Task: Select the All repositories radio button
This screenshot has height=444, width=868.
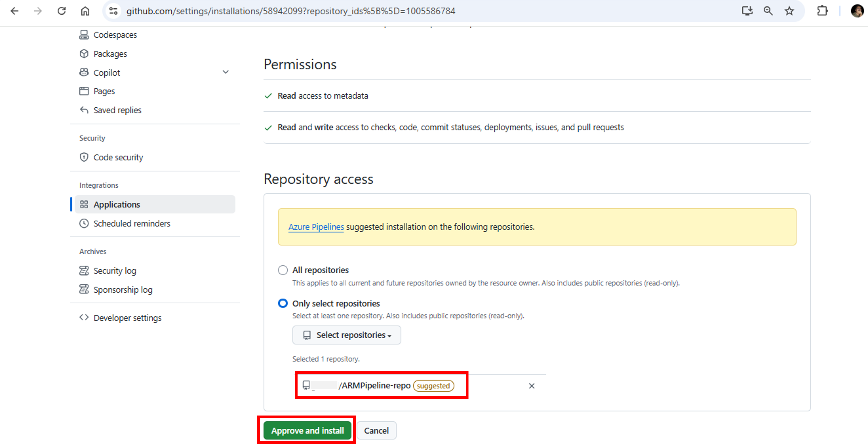Action: [283, 270]
